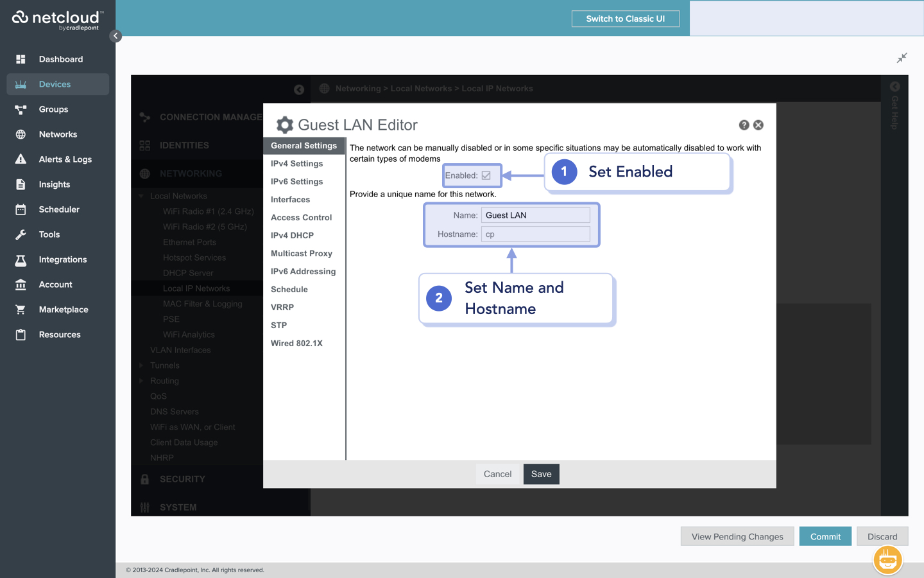The width and height of the screenshot is (924, 578).
Task: Open Marketplace shopping cart icon
Action: pos(21,310)
